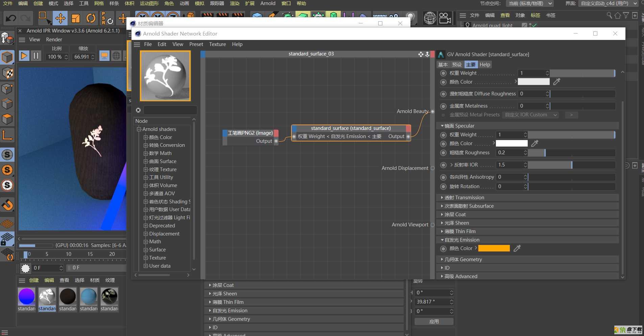Activate the Move tool
This screenshot has height=336, width=644.
[60, 18]
